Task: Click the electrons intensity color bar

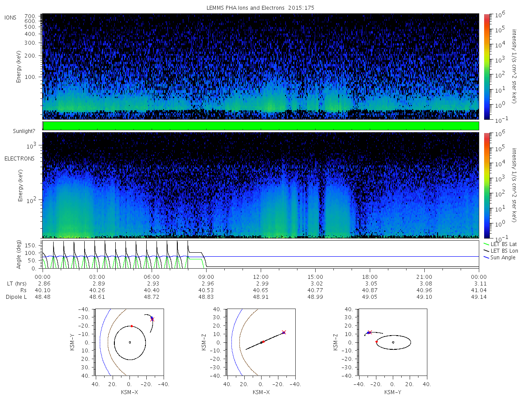Action: pos(486,185)
